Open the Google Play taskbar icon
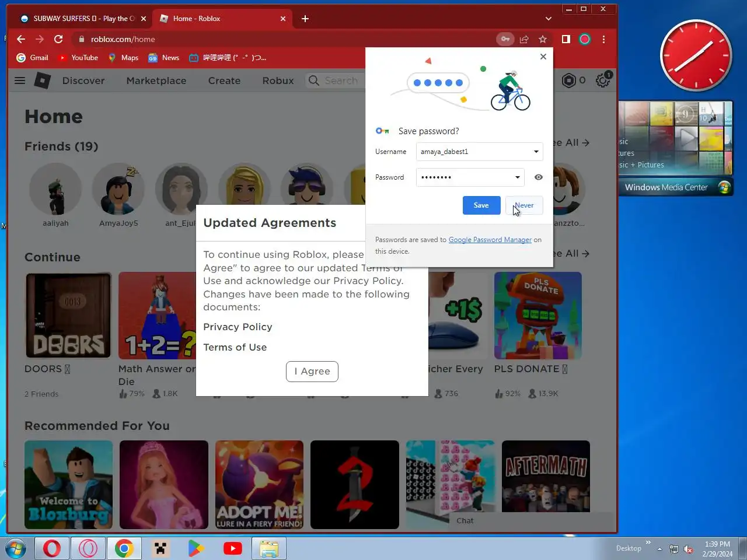Image resolution: width=747 pixels, height=560 pixels. [196, 548]
